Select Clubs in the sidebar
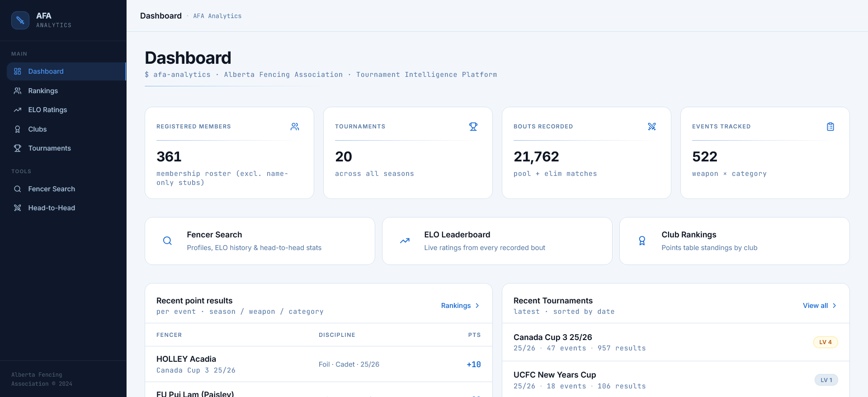This screenshot has height=397, width=868. [x=66, y=129]
